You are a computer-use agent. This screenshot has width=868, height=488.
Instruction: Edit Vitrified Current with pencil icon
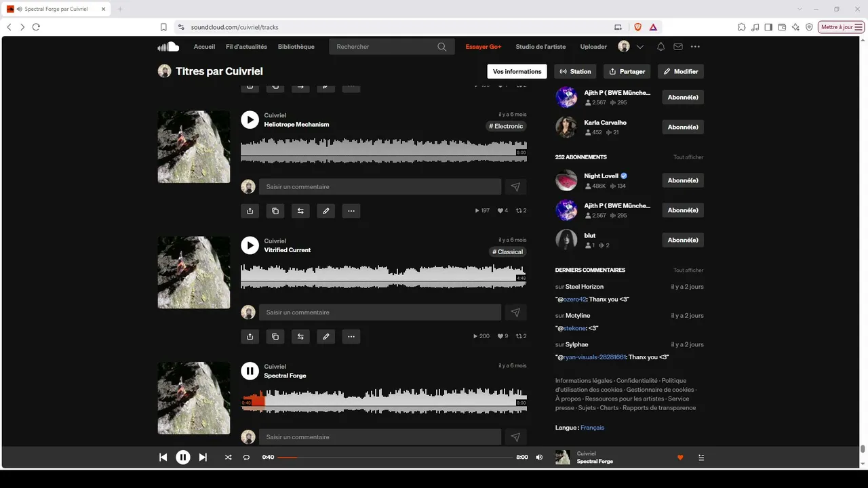point(326,336)
